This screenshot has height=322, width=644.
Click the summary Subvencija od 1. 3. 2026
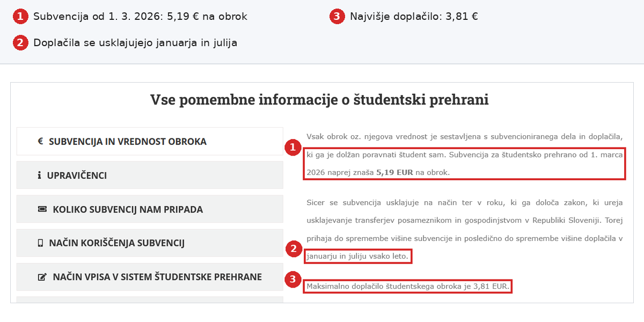point(140,17)
